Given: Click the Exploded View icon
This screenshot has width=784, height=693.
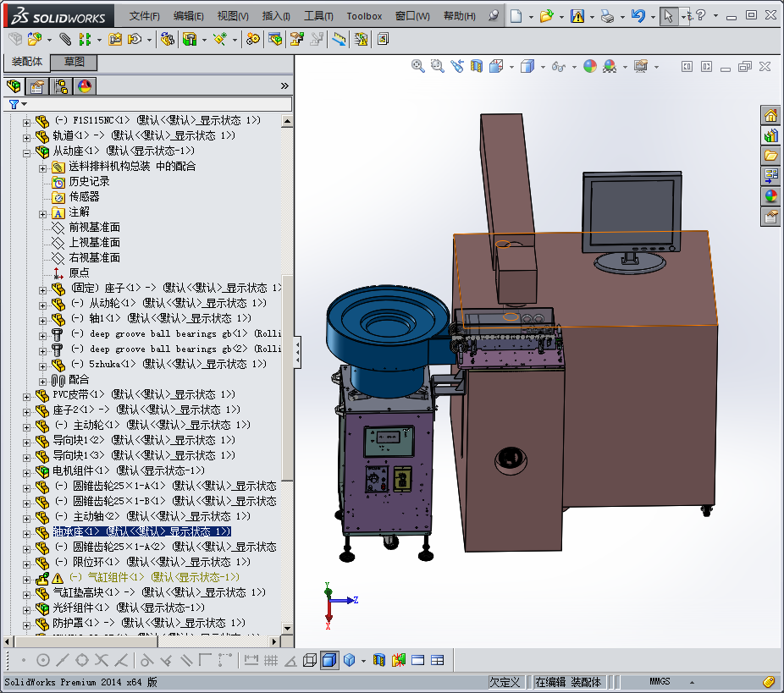Looking at the screenshot, I should (297, 39).
